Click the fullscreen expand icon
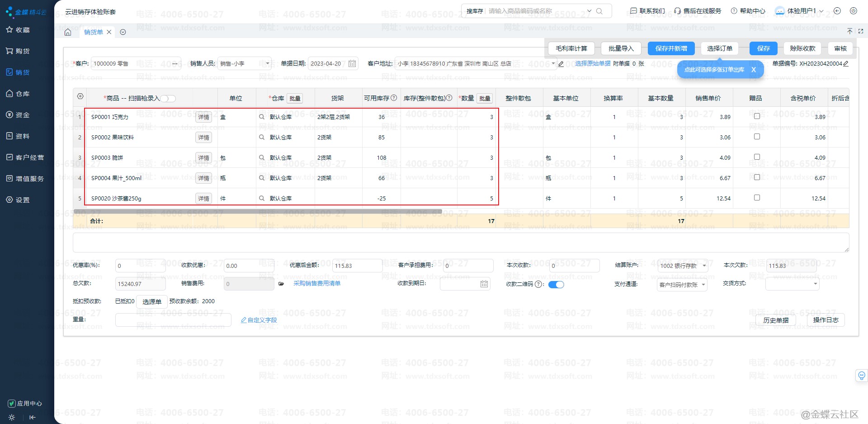 click(x=860, y=31)
